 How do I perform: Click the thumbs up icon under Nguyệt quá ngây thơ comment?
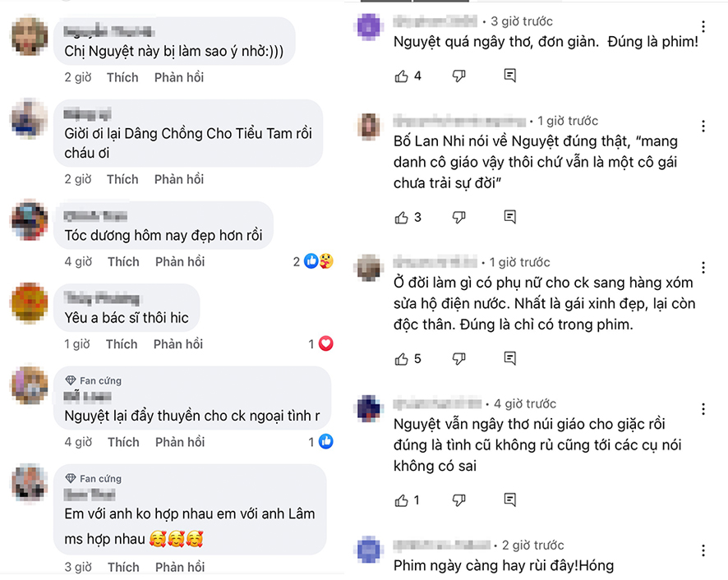tap(403, 76)
